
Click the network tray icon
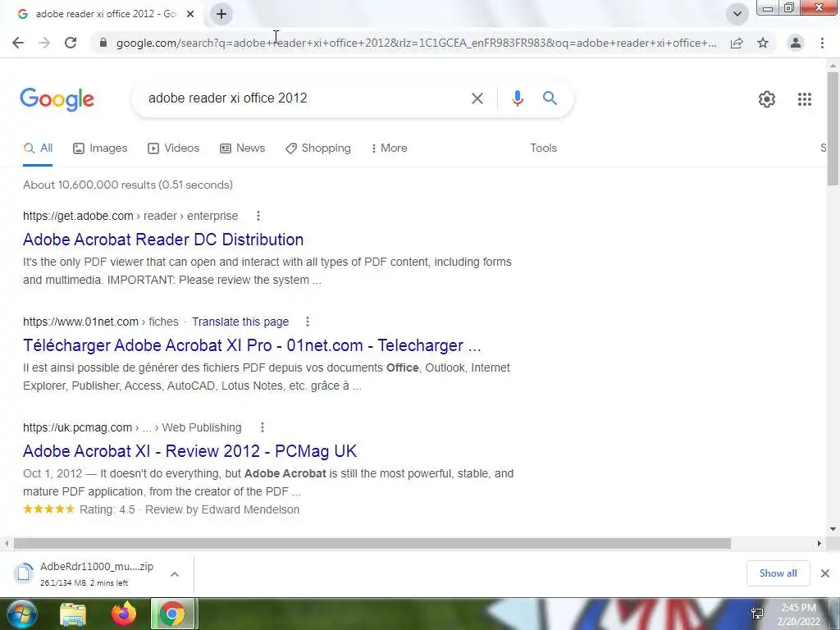[757, 614]
